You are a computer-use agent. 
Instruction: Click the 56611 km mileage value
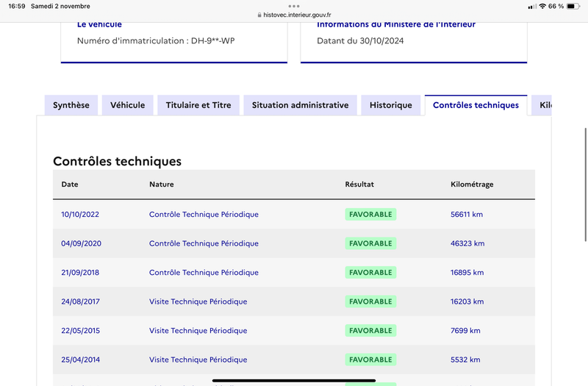point(467,214)
